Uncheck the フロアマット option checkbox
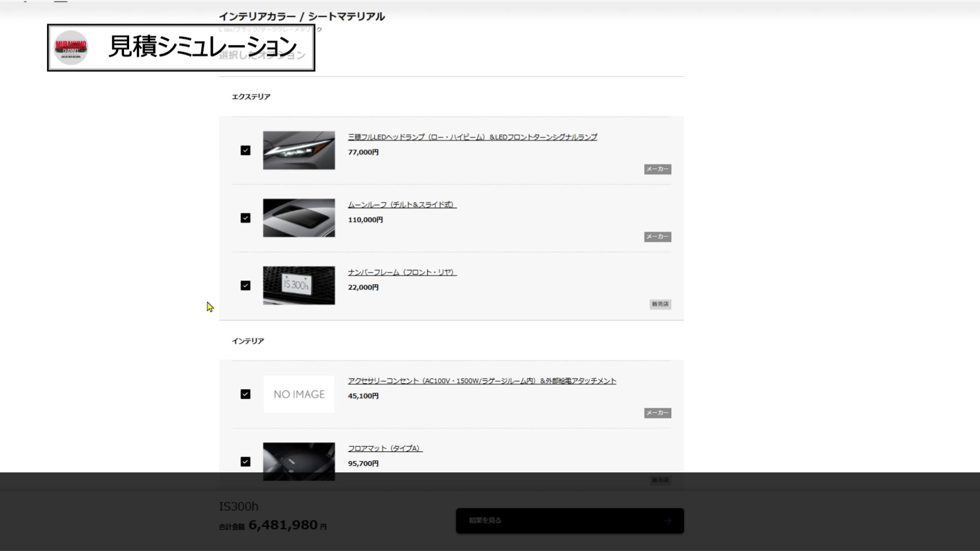 246,462
